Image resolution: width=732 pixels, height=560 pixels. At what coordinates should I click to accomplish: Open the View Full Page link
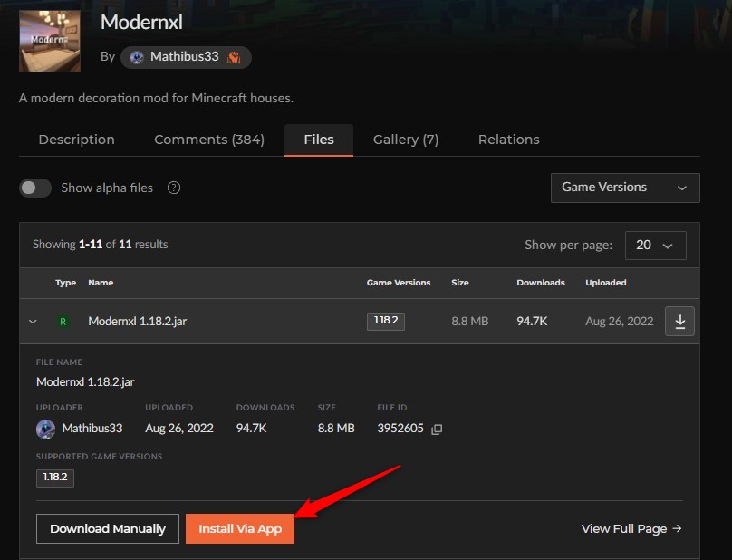point(631,528)
